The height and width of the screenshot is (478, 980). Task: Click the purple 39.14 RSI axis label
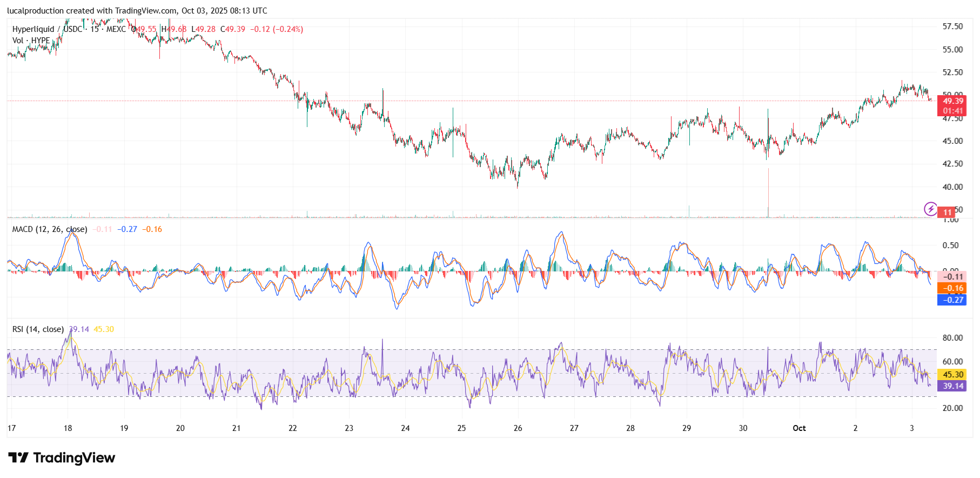[953, 386]
